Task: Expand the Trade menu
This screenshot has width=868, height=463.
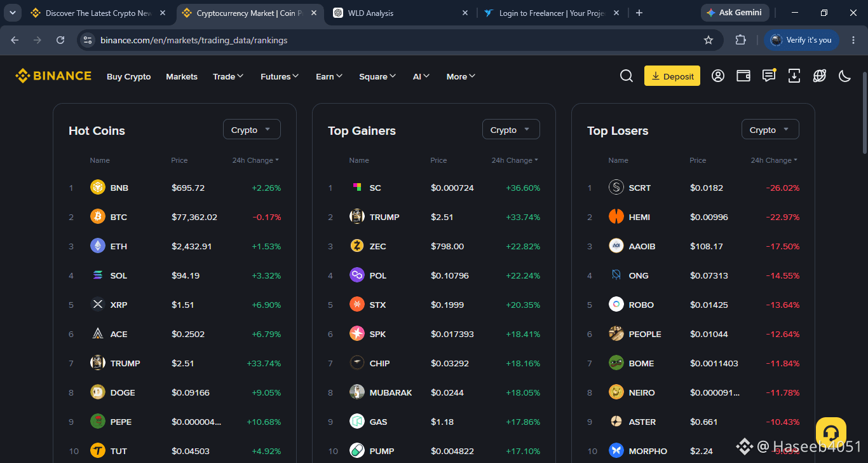Action: tap(228, 76)
